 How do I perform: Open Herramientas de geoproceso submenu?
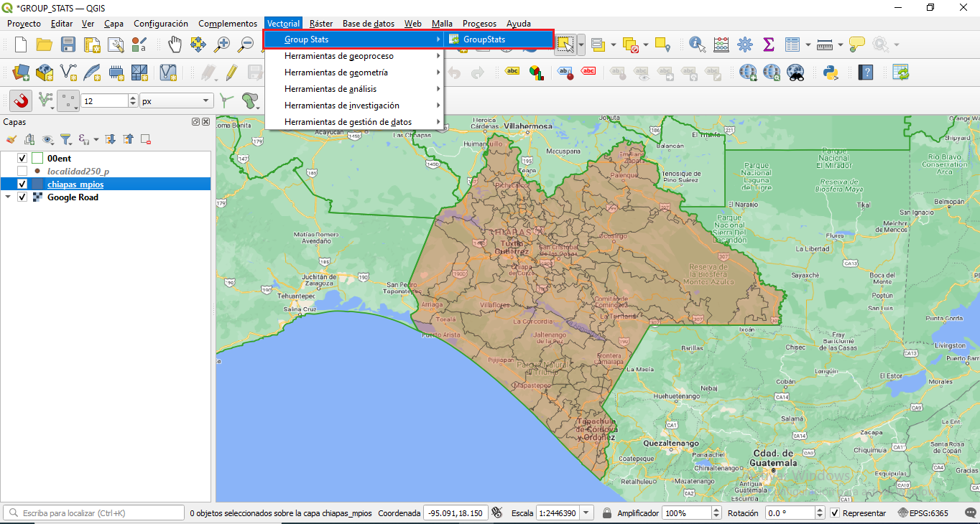tap(338, 56)
